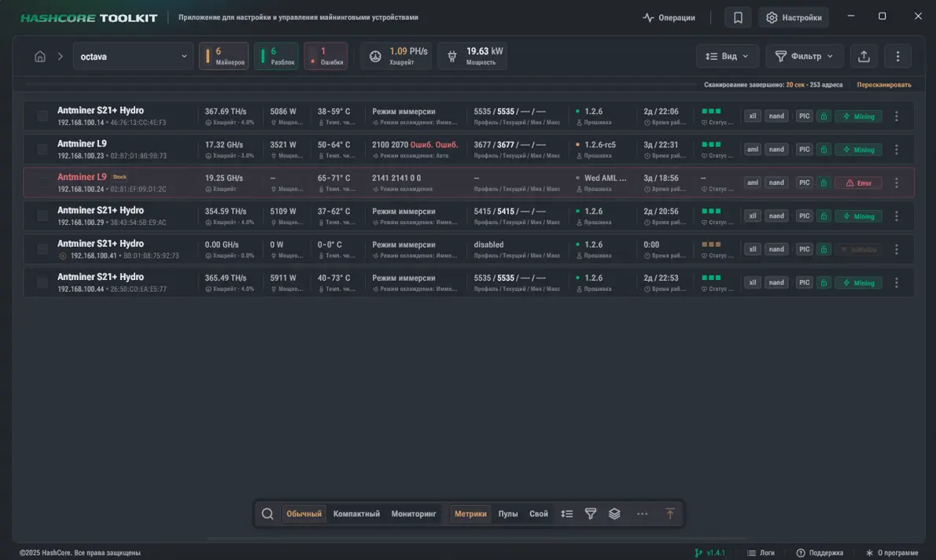Open the search magnifier in bottom toolbar

267,514
